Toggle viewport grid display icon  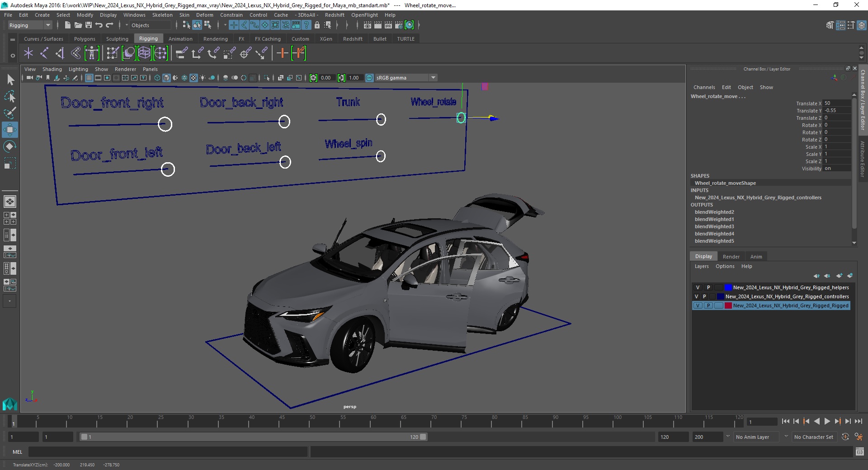pyautogui.click(x=89, y=78)
